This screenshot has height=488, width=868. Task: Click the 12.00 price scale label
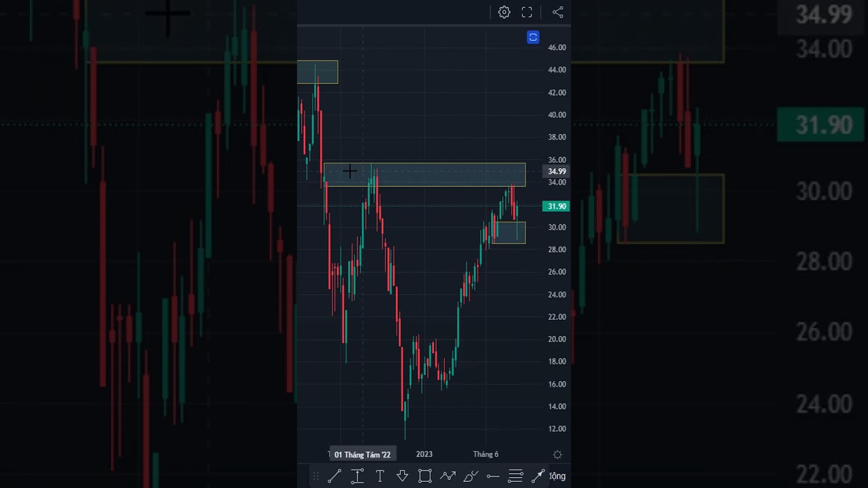[x=557, y=429]
